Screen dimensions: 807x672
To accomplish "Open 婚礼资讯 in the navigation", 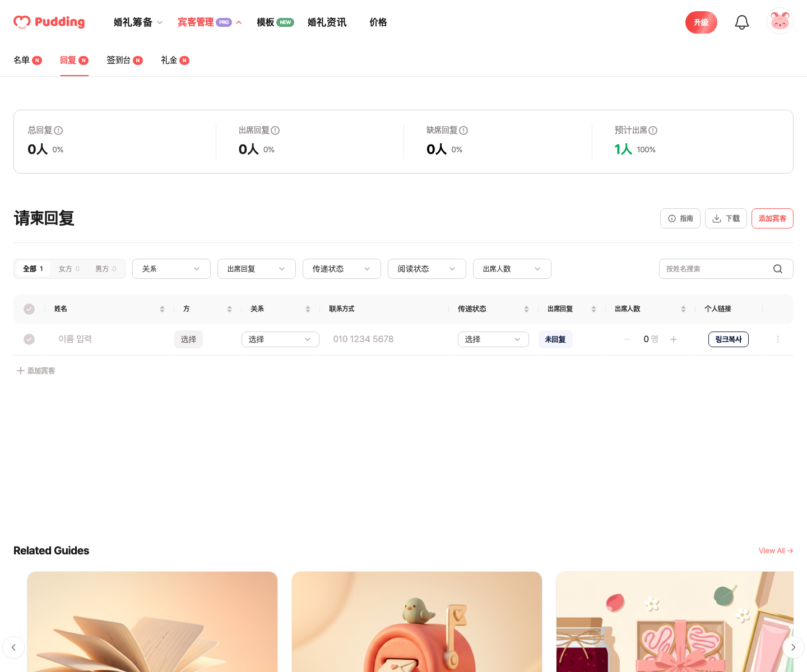I will point(327,22).
